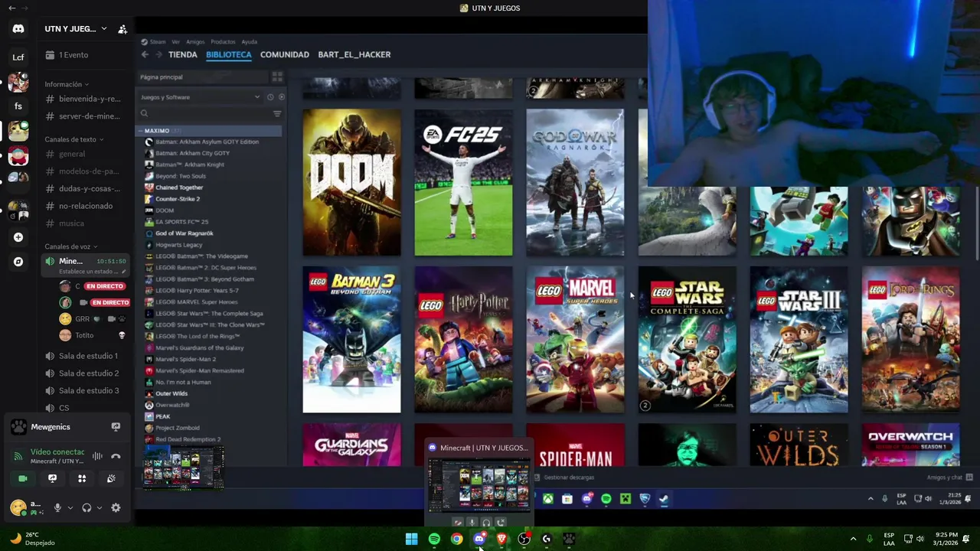Open Steam Amigos menu
This screenshot has height=551, width=980.
195,42
